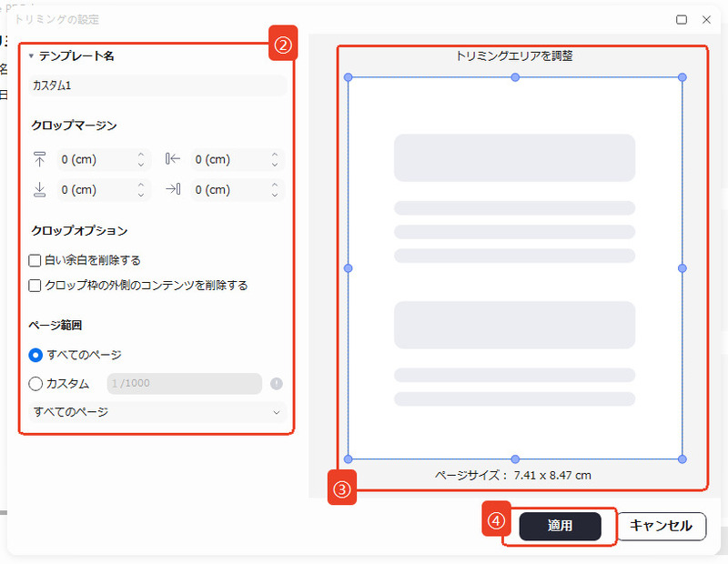Increase the right margin with its up stepper
728x564 pixels.
pyautogui.click(x=273, y=186)
